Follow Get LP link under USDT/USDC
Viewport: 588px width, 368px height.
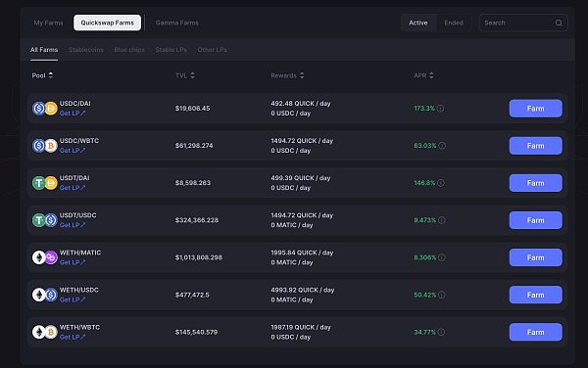(73, 225)
